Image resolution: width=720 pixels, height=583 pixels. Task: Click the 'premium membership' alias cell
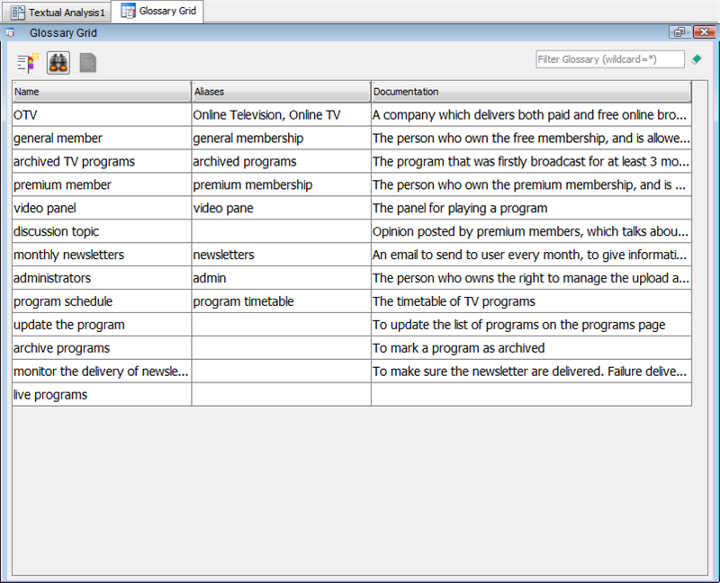[281, 185]
